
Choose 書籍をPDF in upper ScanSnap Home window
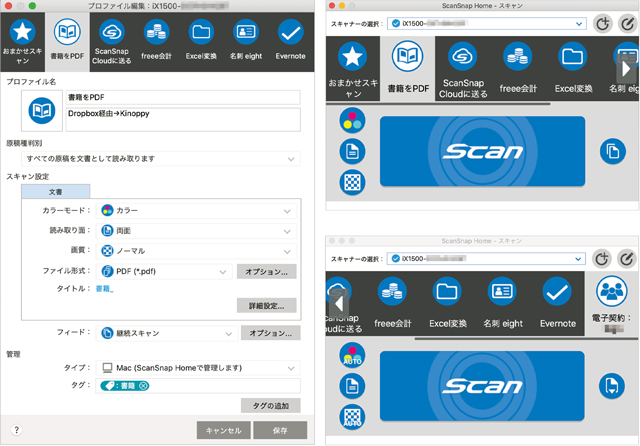[x=408, y=69]
